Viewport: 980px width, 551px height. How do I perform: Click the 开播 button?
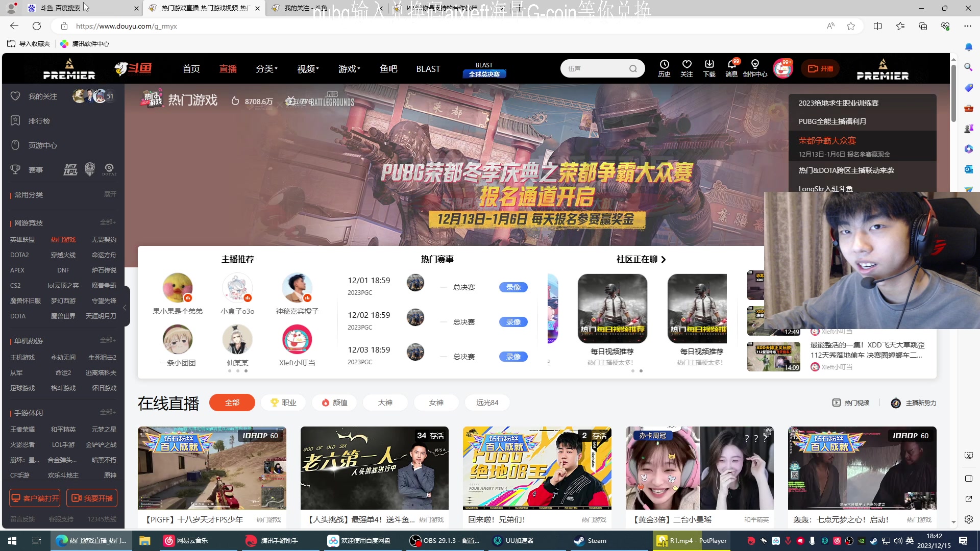coord(820,68)
